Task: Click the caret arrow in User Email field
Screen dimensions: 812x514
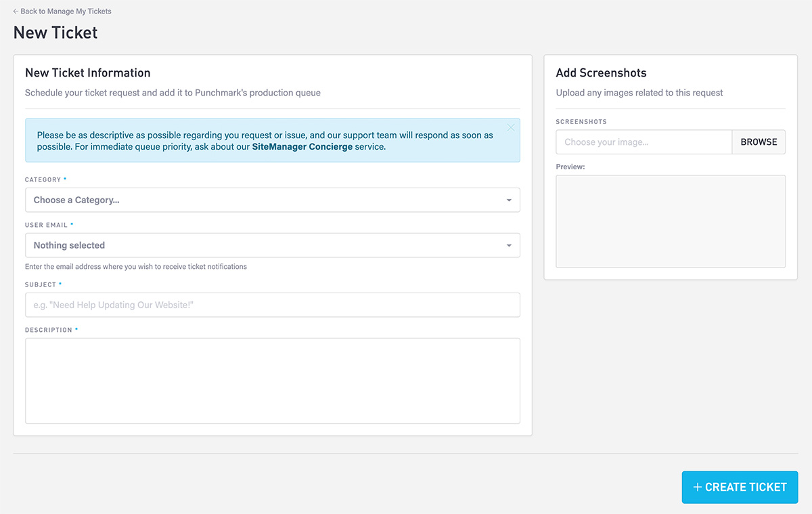Action: click(509, 246)
